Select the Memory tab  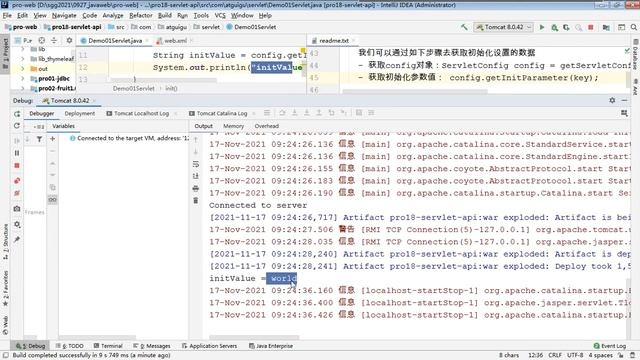(x=233, y=126)
